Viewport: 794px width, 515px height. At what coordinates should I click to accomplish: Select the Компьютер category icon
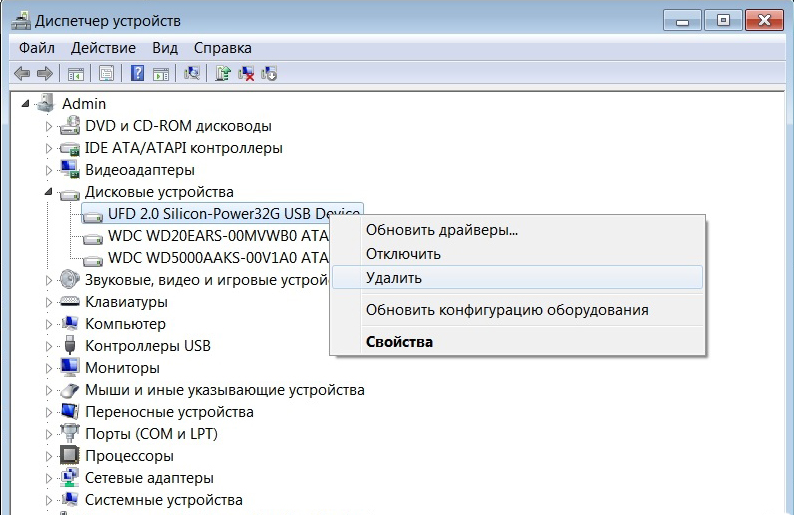pos(70,323)
